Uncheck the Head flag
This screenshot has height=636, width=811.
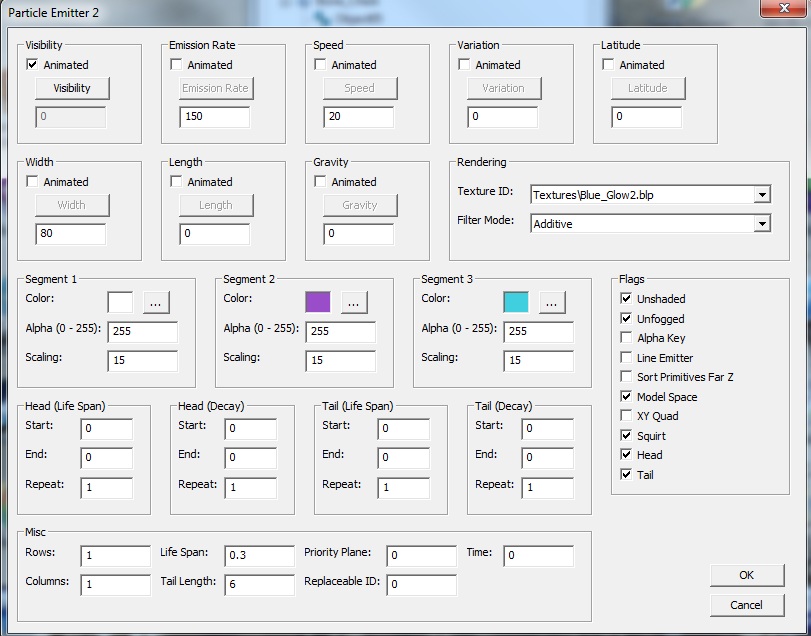pyautogui.click(x=626, y=455)
